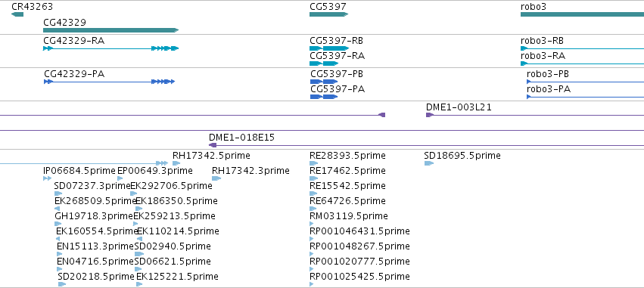Click the CG5397 gene feature bar
Image resolution: width=644 pixels, height=288 pixels.
[x=328, y=14]
